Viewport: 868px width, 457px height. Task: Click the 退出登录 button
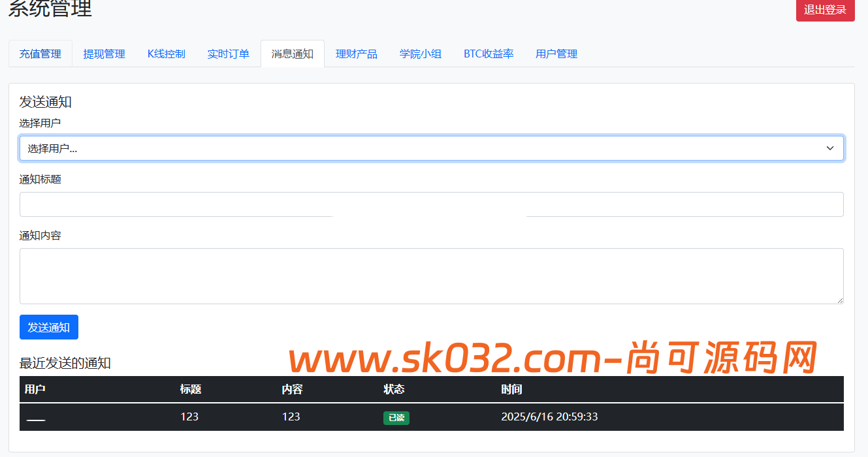click(825, 11)
